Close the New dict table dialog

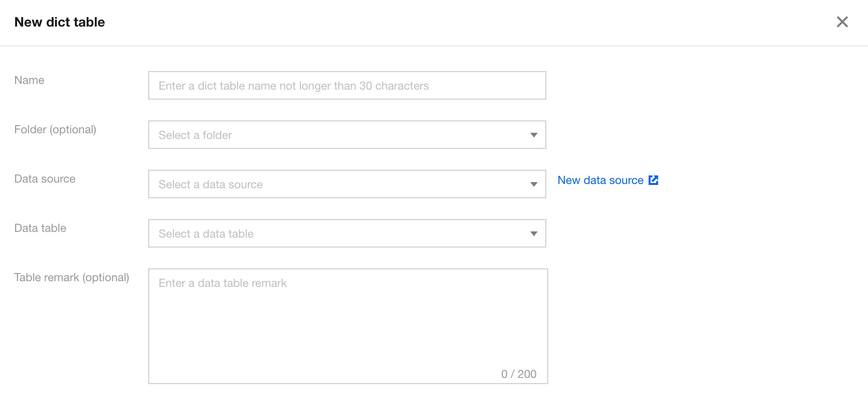(842, 22)
